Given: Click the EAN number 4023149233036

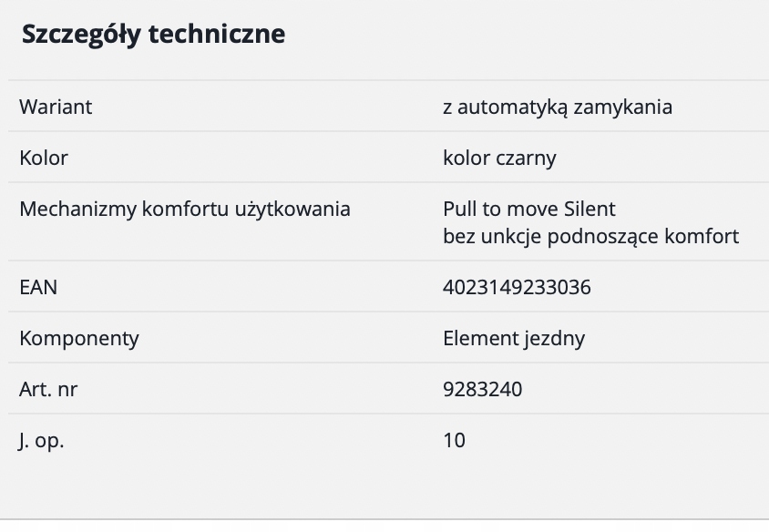Looking at the screenshot, I should pyautogui.click(x=517, y=287).
